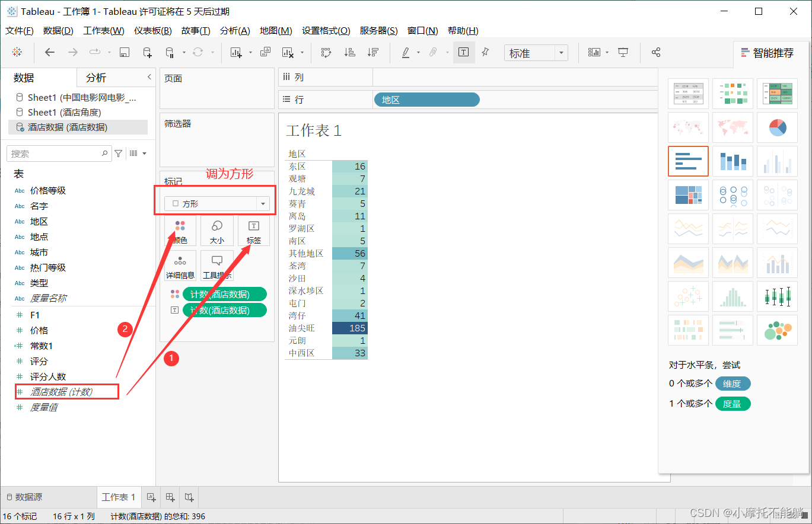This screenshot has width=812, height=524.
Task: Open the Size (大小) mark card
Action: coord(217,231)
